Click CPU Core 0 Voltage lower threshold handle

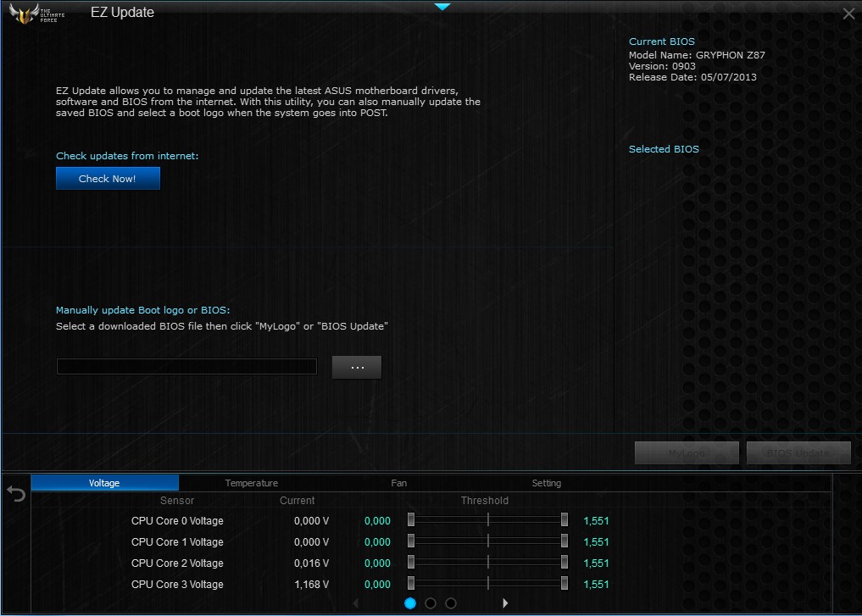point(411,520)
